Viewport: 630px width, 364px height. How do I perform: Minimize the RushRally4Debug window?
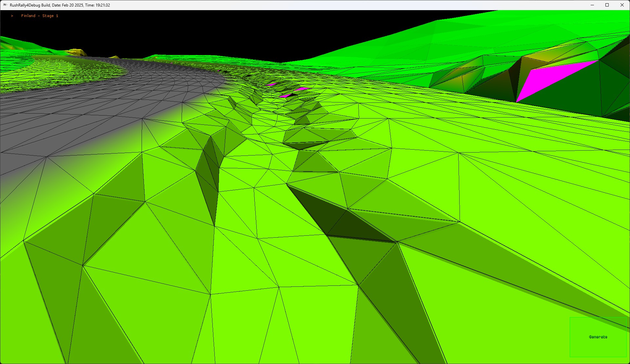coord(592,5)
